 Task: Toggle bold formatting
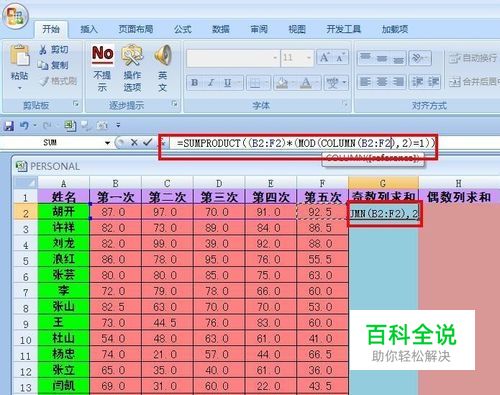pyautogui.click(x=195, y=83)
